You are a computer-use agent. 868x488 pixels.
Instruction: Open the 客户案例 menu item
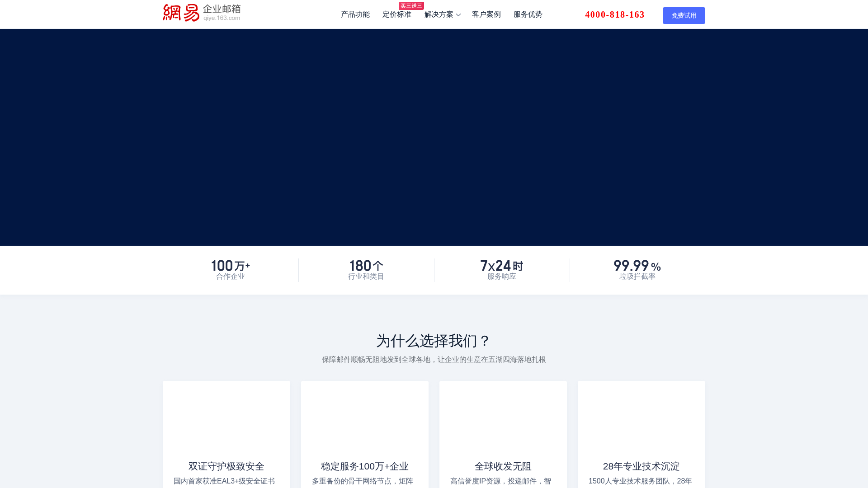tap(486, 14)
